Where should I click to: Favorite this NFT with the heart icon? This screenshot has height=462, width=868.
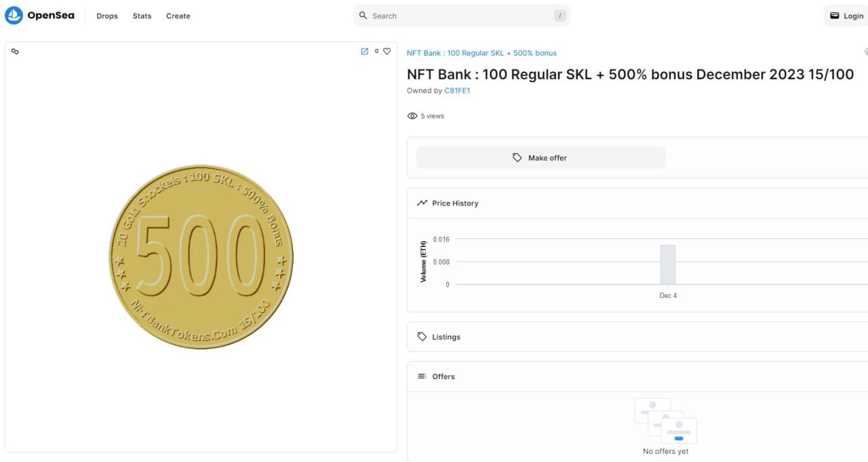click(387, 52)
